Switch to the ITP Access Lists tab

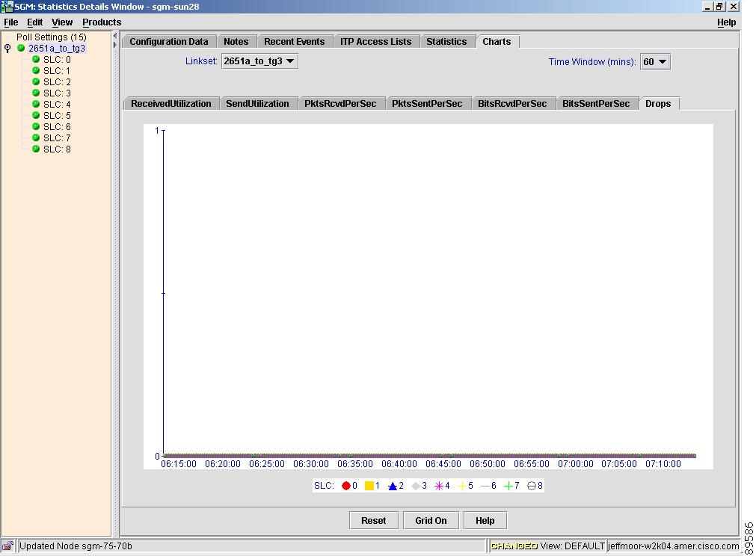click(x=375, y=41)
